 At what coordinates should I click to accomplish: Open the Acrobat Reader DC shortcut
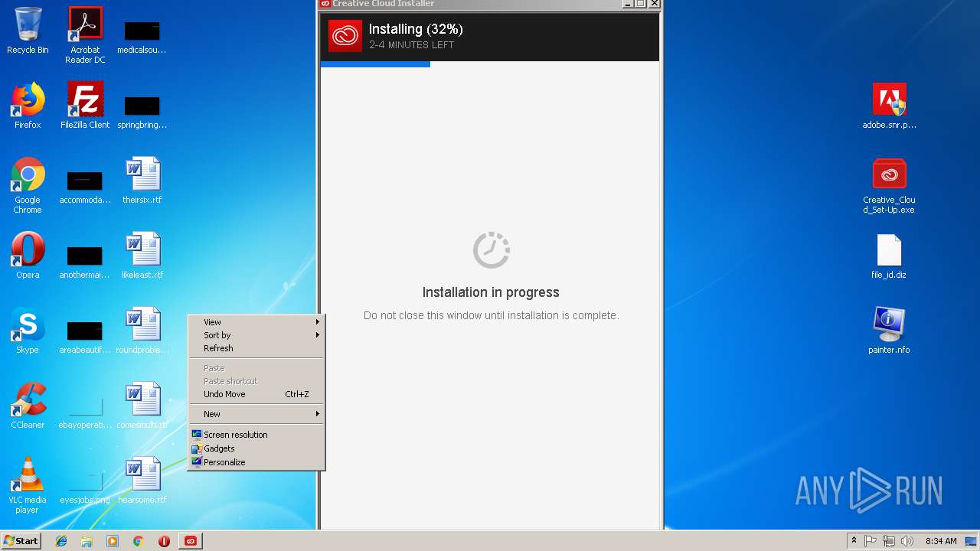85,35
